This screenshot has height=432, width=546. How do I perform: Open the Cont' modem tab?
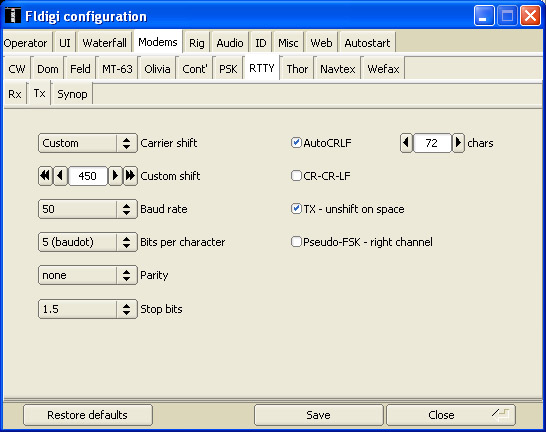pos(195,69)
